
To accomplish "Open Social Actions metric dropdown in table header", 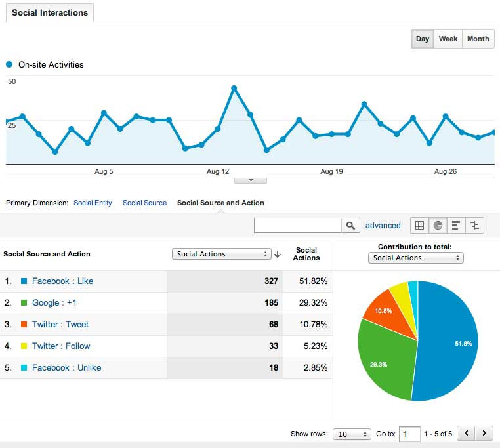I will [221, 254].
